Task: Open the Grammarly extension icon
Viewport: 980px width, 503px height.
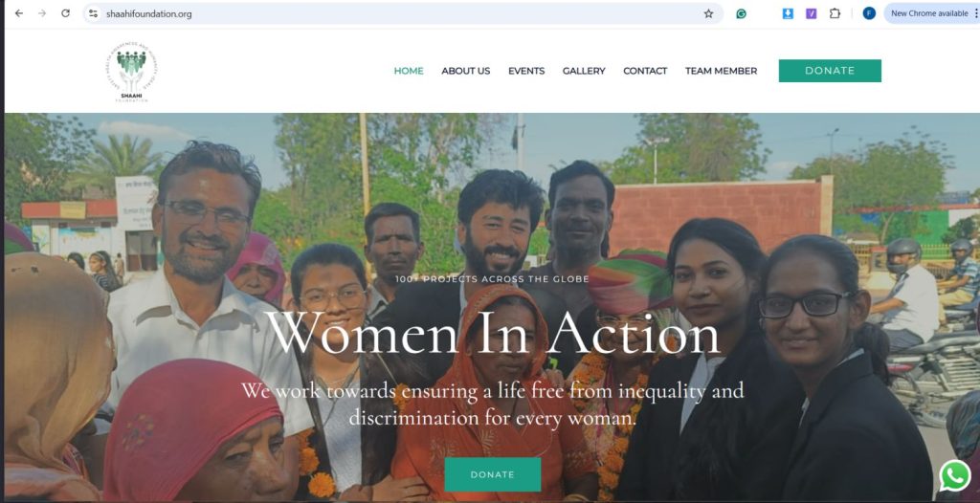Action: point(741,13)
